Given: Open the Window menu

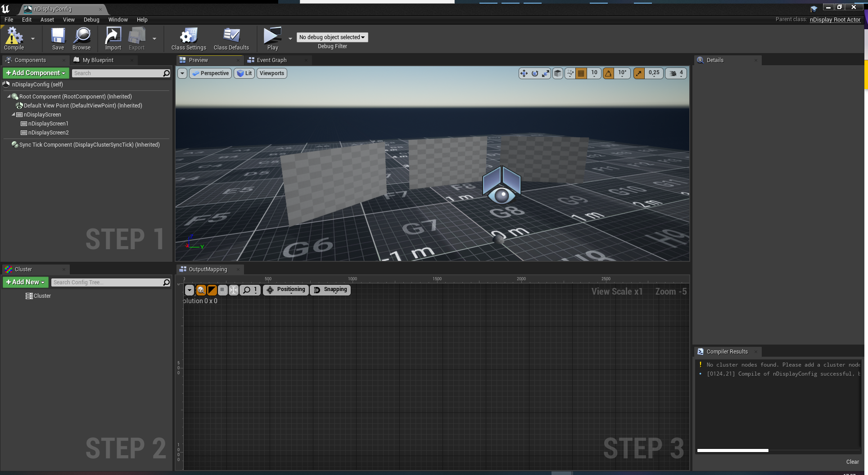Looking at the screenshot, I should click(x=118, y=20).
